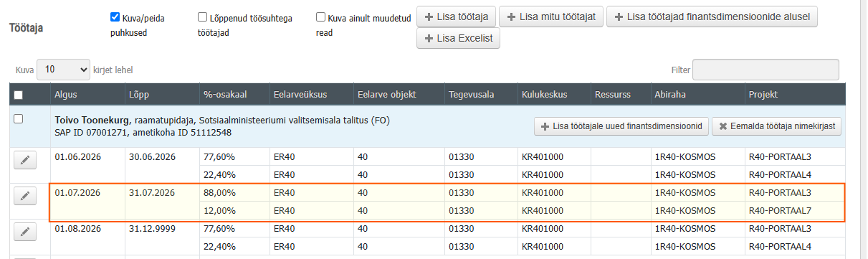
Task: Sort by the %-osakaal column header
Action: (234, 95)
